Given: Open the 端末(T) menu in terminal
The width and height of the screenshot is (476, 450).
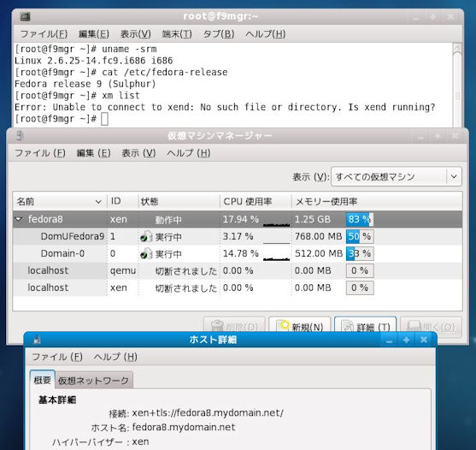Looking at the screenshot, I should (x=177, y=33).
